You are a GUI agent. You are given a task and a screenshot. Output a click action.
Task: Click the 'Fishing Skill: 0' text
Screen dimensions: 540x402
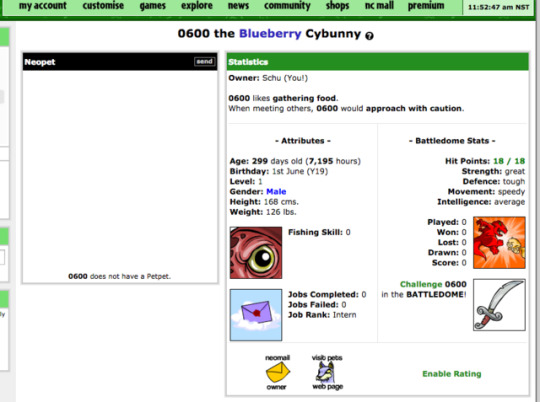[319, 232]
